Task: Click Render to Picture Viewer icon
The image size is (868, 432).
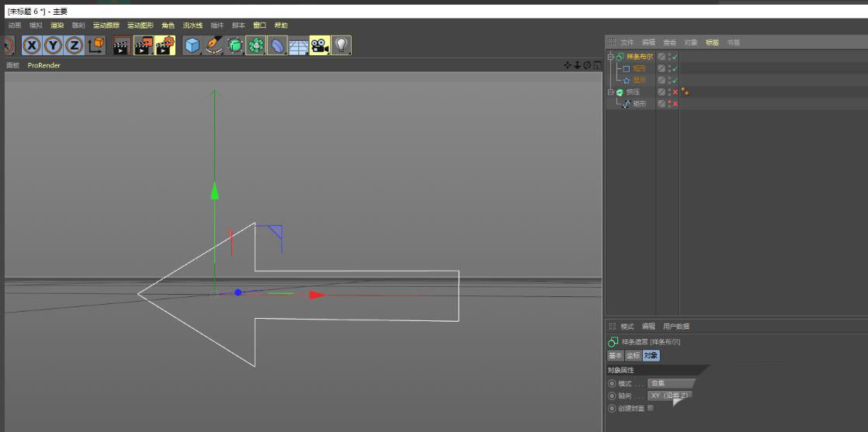Action: 144,46
